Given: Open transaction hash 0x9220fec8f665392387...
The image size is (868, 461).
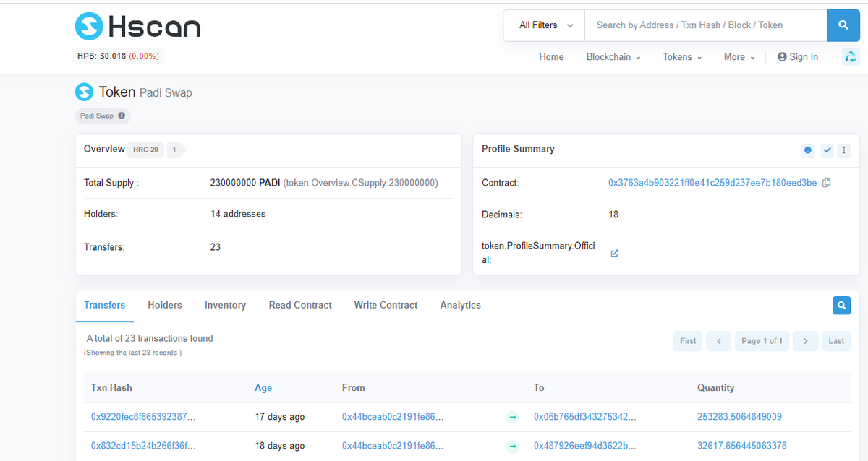Looking at the screenshot, I should 143,417.
